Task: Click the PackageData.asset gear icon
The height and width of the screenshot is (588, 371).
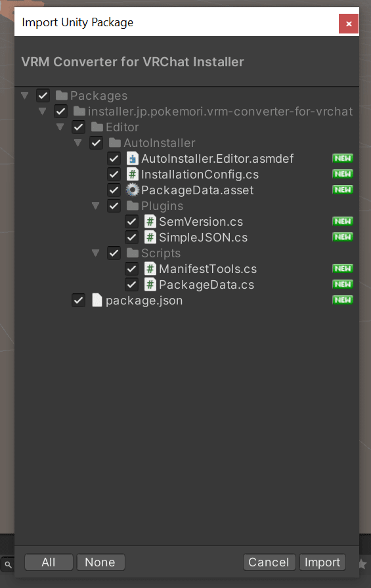Action: coord(132,190)
